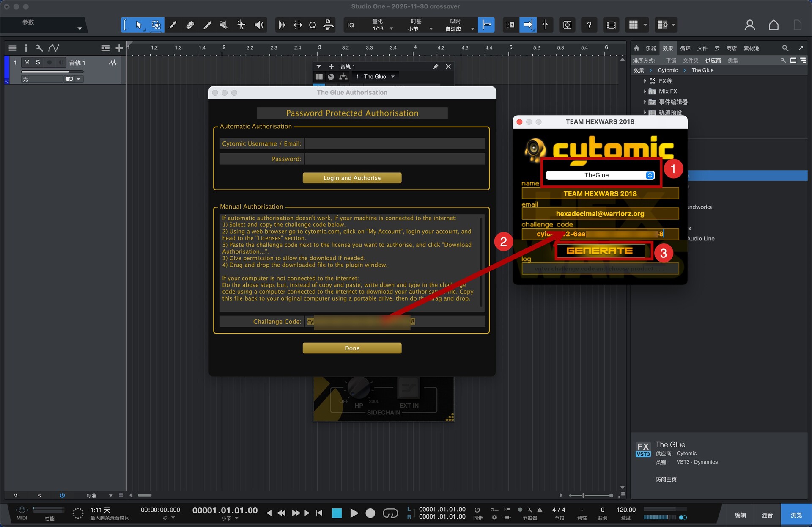Click the Login and Authorise button
812x527 pixels.
352,178
